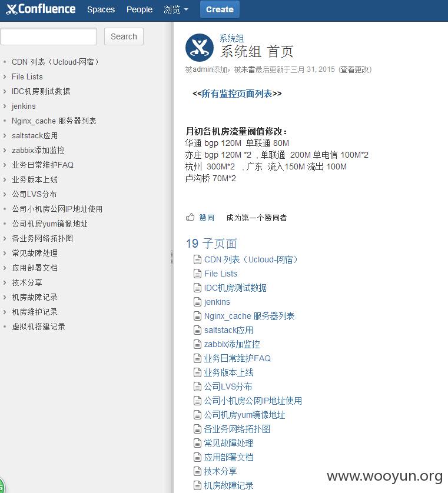This screenshot has height=493, width=448.
Task: Open the 浏览 dropdown menu
Action: [176, 9]
